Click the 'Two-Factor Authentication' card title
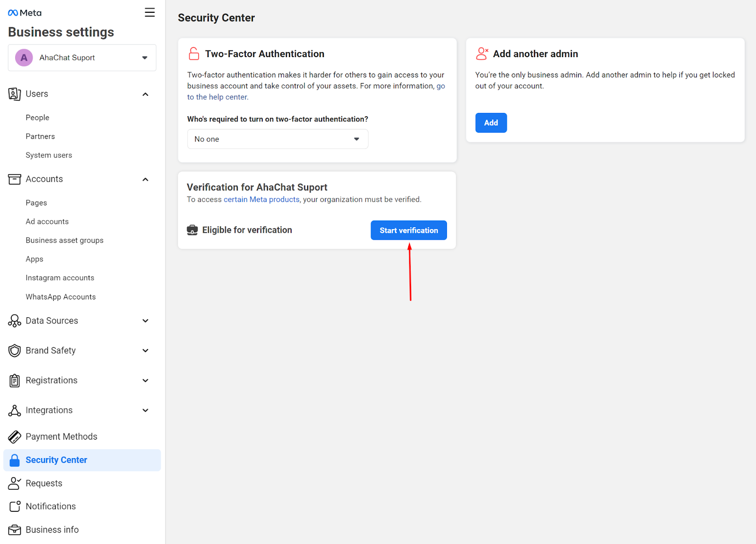This screenshot has height=544, width=756. (265, 54)
